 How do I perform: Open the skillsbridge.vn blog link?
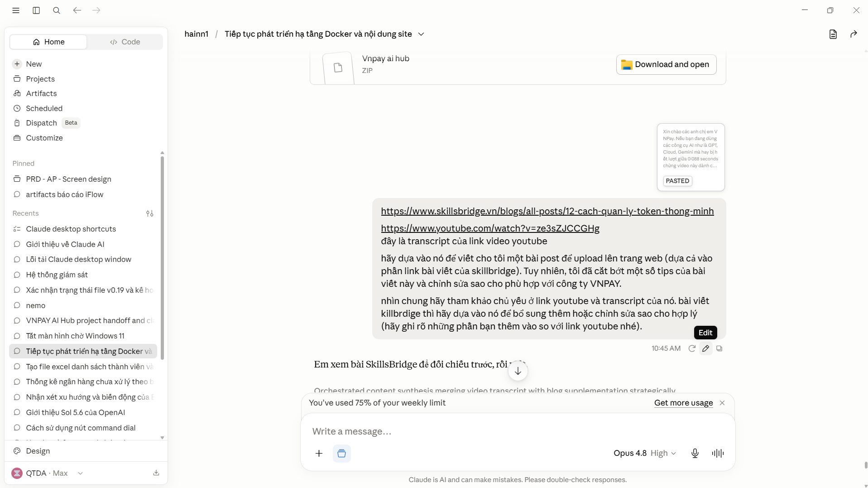(547, 211)
